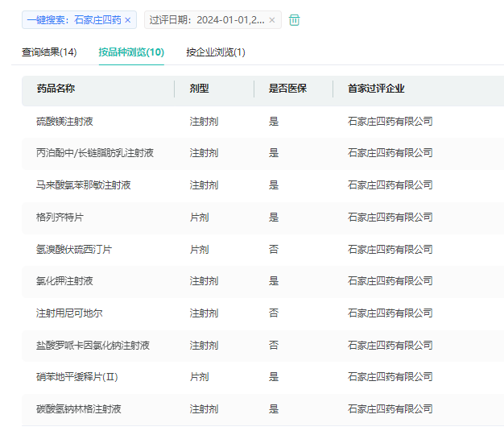Click 注射用尼可地尔 in the list
Image resolution: width=504 pixels, height=431 pixels.
(x=69, y=313)
